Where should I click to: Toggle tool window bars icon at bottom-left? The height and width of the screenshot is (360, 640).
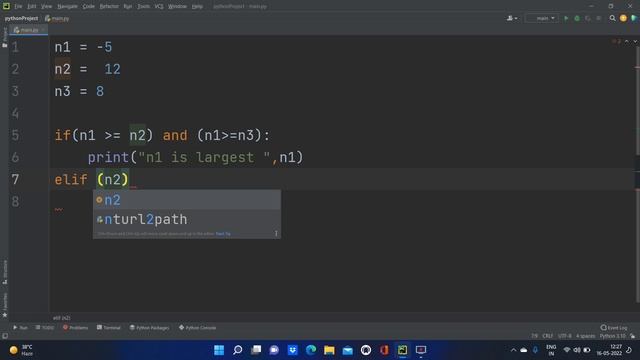click(x=5, y=336)
